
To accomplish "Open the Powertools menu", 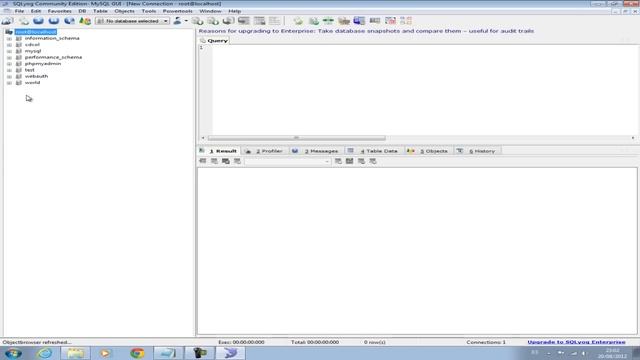I will [178, 11].
